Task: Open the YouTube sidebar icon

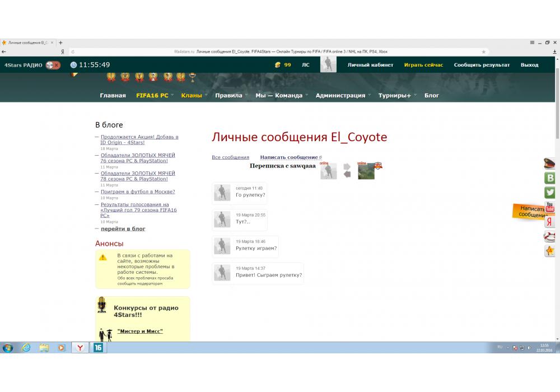Action: 550,207
